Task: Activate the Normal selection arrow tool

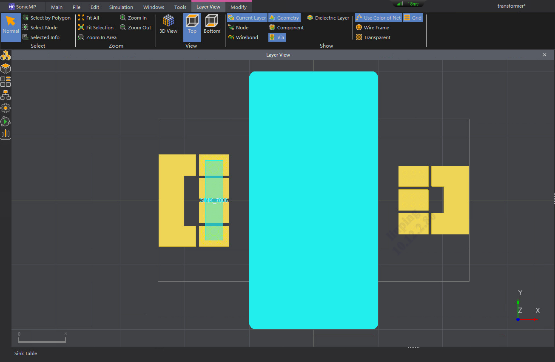Action: pyautogui.click(x=11, y=27)
